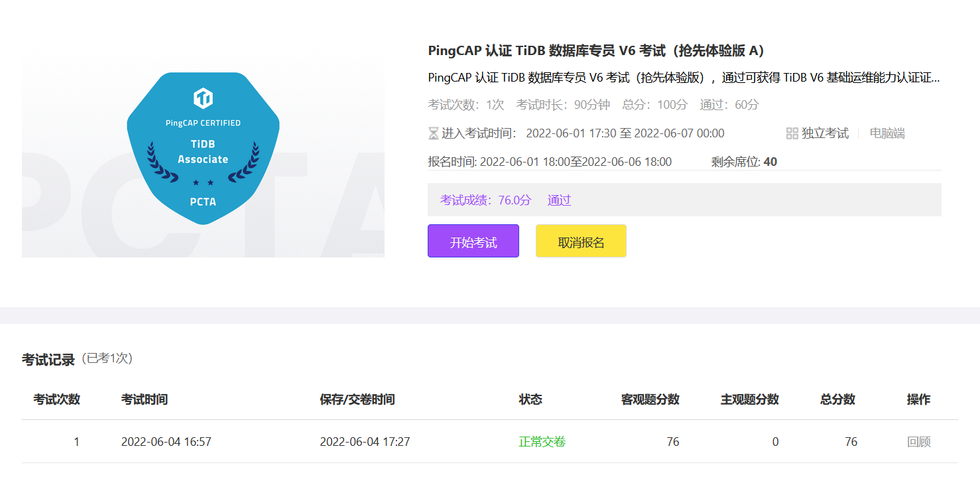
Task: Click the exam description line ending with 认证证...
Action: pos(684,78)
